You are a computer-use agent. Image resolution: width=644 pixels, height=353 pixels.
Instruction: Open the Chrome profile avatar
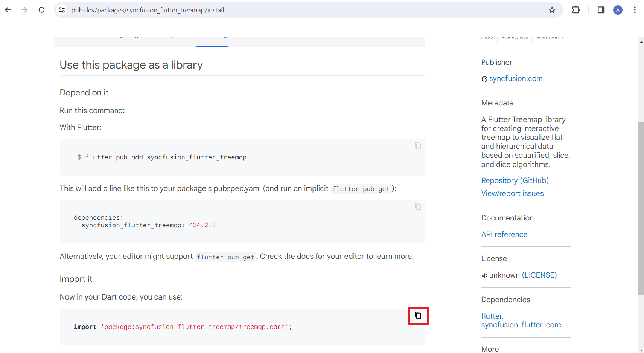point(618,10)
